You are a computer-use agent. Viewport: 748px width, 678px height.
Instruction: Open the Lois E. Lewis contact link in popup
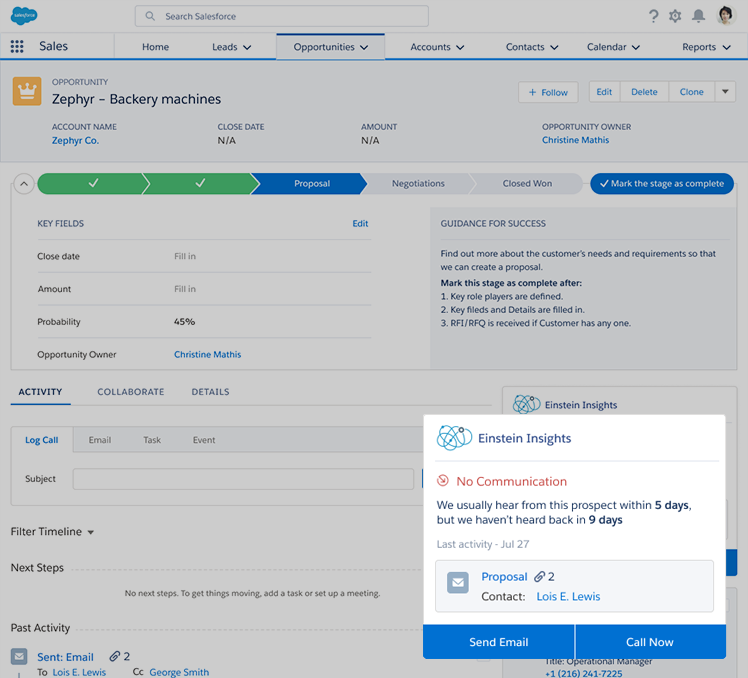(x=568, y=596)
